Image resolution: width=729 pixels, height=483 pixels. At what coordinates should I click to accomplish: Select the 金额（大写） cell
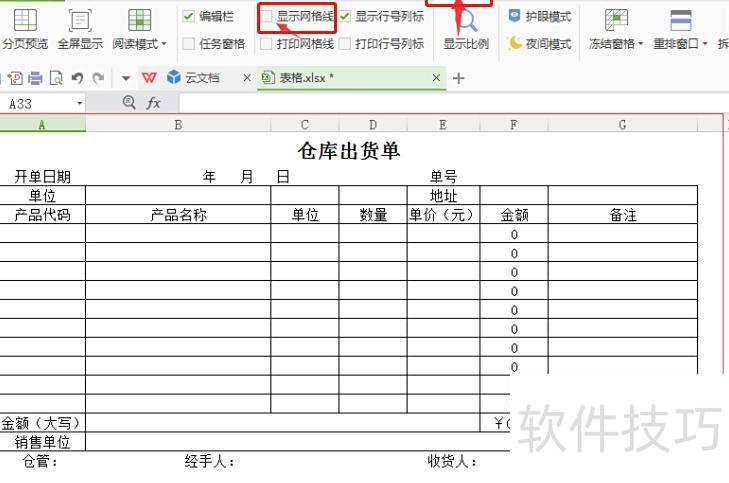click(x=42, y=423)
